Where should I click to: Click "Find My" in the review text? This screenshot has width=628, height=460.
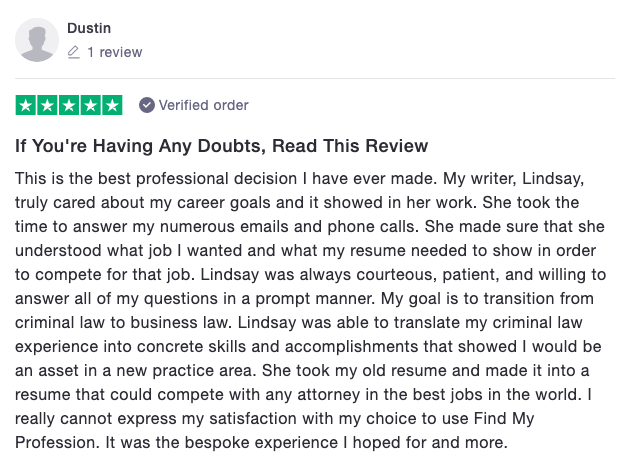504,419
